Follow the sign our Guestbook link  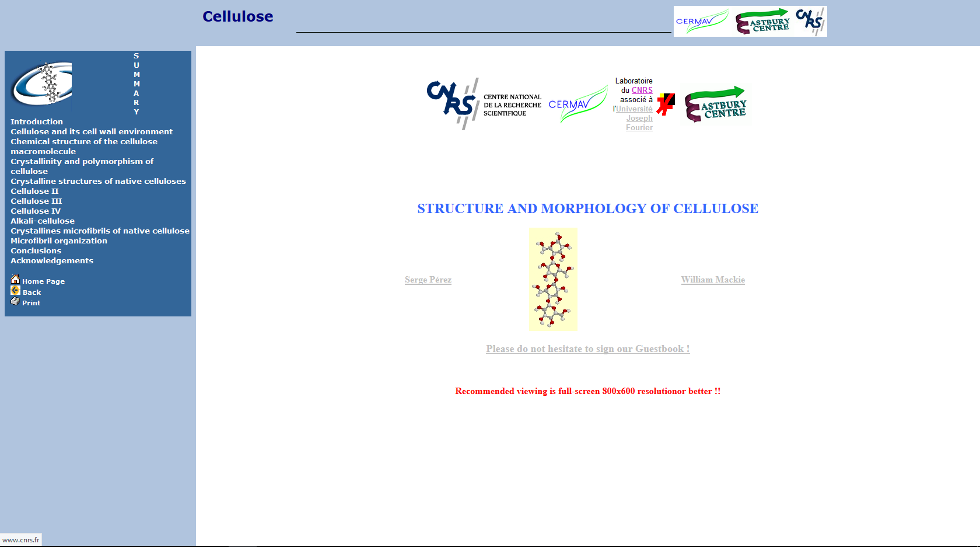tap(587, 349)
